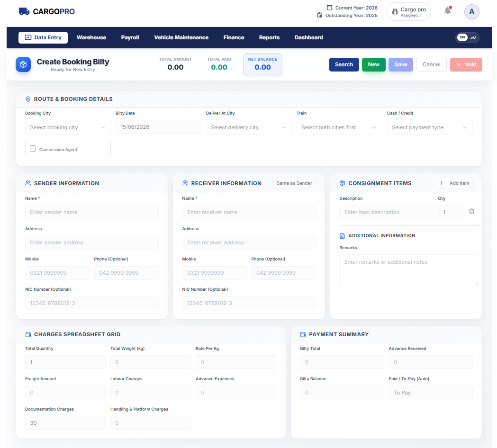Open the Data Entry menu
Image resolution: width=497 pixels, height=448 pixels.
[43, 37]
